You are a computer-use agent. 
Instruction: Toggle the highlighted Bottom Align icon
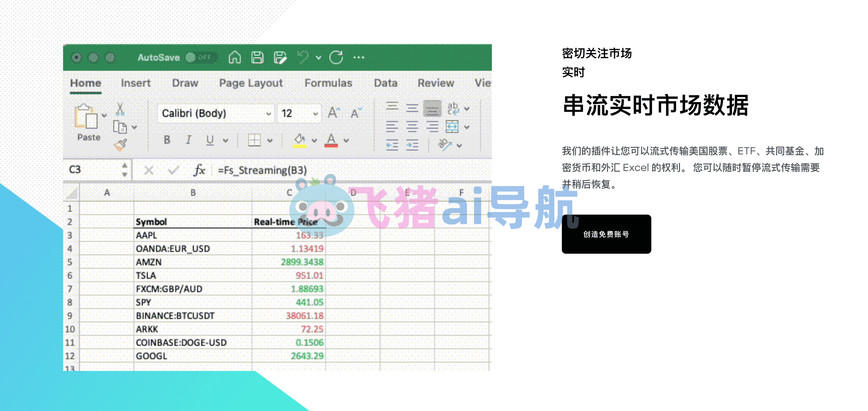pyautogui.click(x=432, y=108)
